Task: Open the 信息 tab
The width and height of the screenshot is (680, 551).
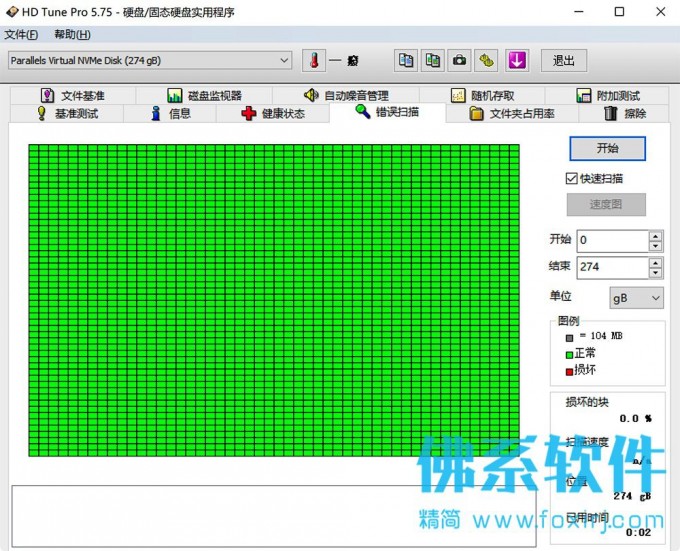Action: coord(170,114)
